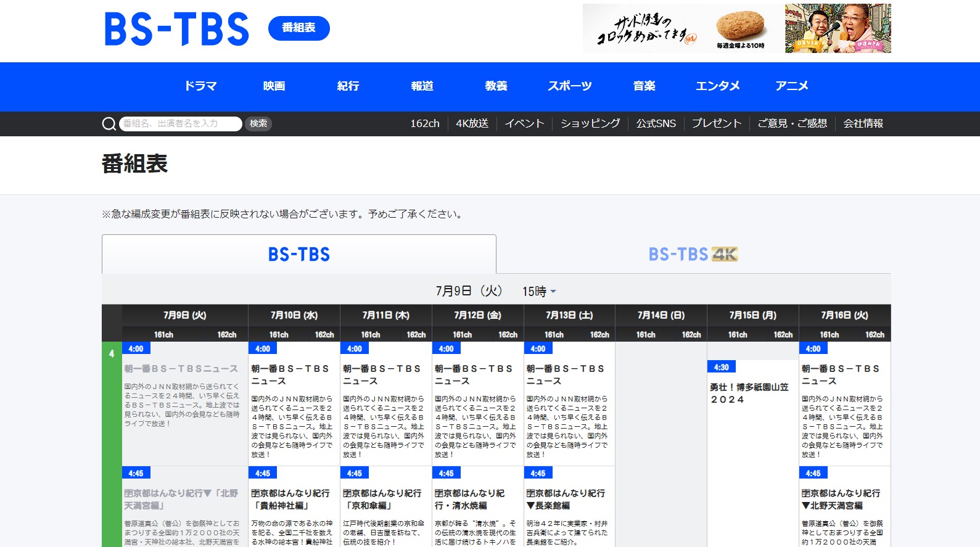
Task: Open 京都はんなり紀行「貴船神社編」
Action: point(290,500)
